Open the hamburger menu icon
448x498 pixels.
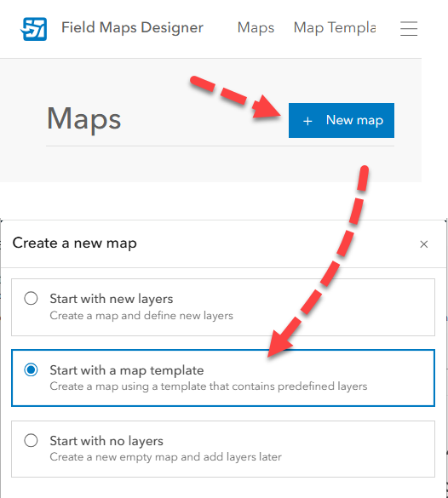point(409,28)
